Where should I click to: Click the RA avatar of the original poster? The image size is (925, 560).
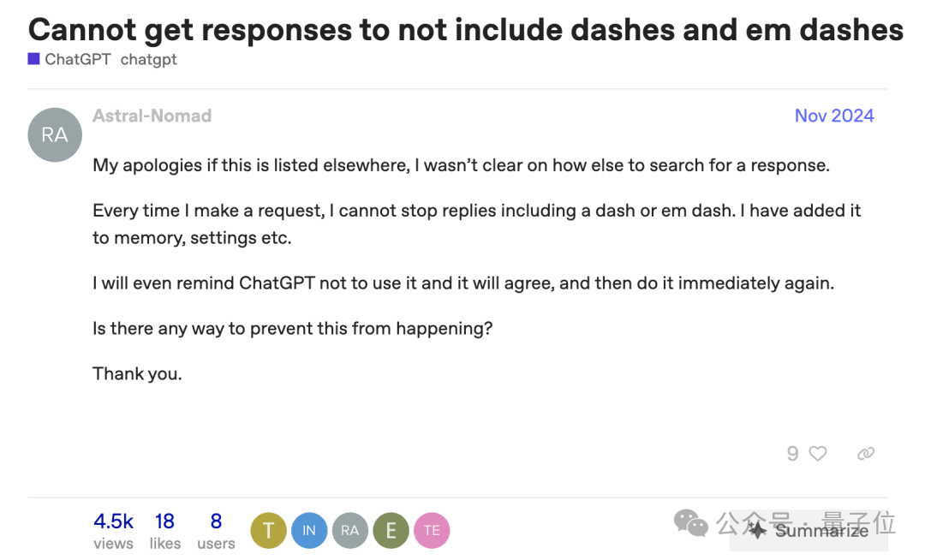(x=54, y=134)
